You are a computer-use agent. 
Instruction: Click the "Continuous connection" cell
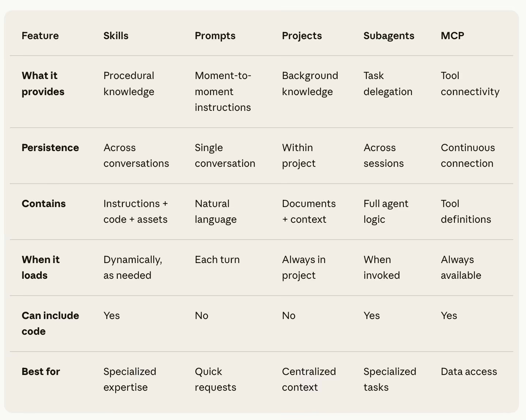coord(467,155)
